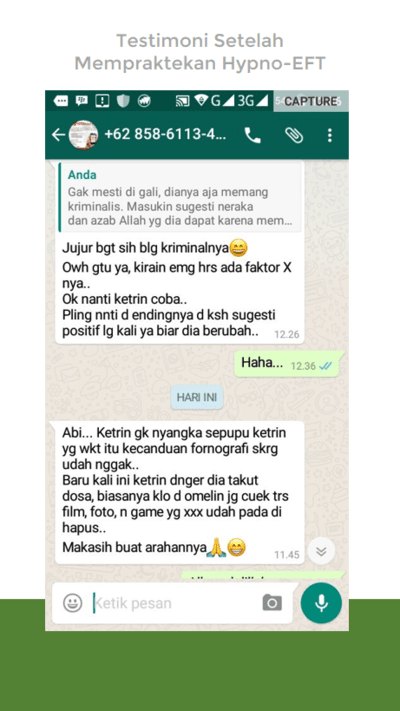The width and height of the screenshot is (400, 711).
Task: Tap the back arrow in chat header
Action: (x=58, y=135)
